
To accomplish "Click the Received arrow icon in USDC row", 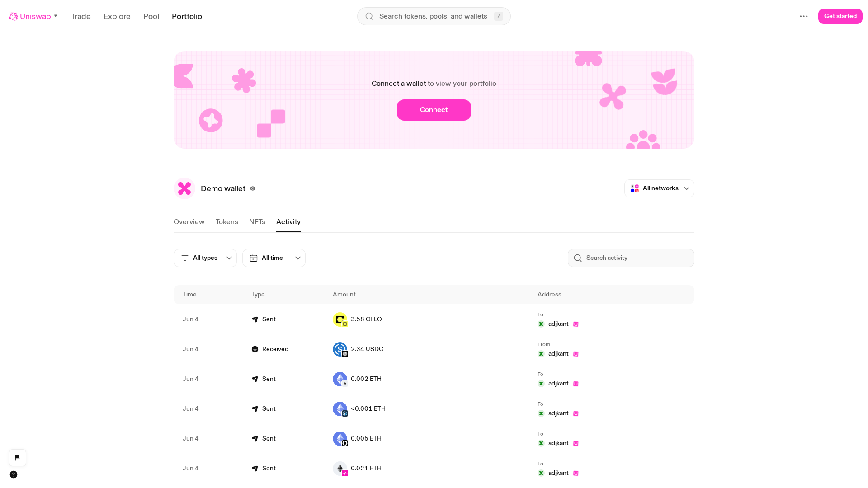I will (x=255, y=349).
